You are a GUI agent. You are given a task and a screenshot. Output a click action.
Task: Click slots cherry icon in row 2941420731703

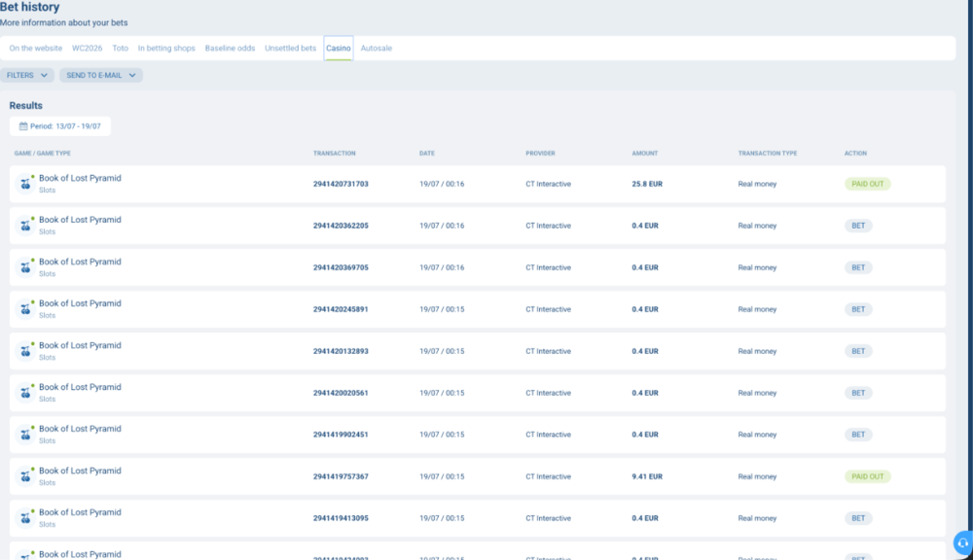[25, 184]
